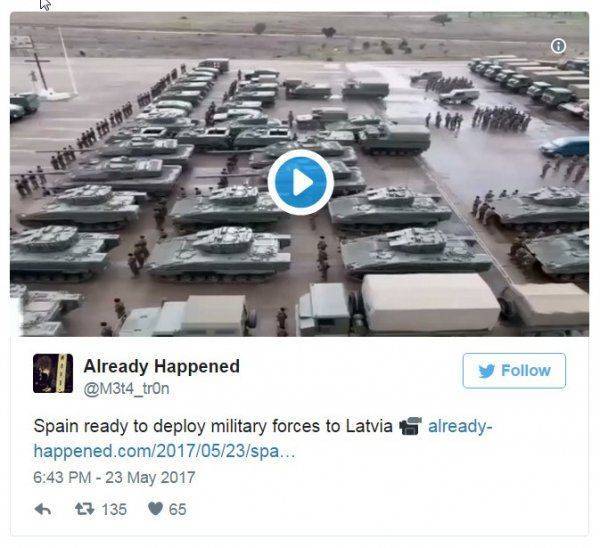Play the embedded military video

point(300,183)
